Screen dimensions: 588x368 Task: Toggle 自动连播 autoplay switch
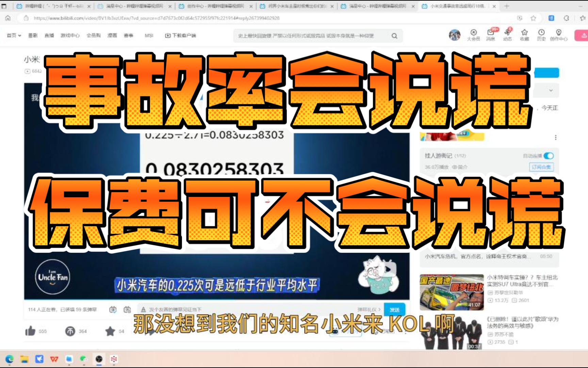click(x=549, y=156)
